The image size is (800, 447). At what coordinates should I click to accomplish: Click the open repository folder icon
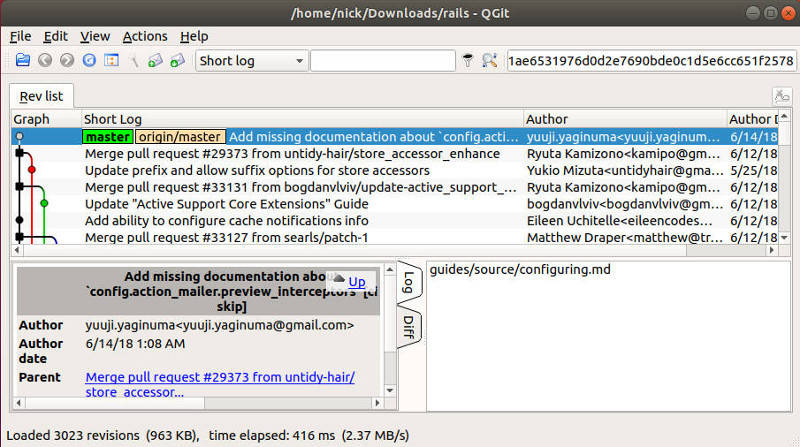point(22,61)
